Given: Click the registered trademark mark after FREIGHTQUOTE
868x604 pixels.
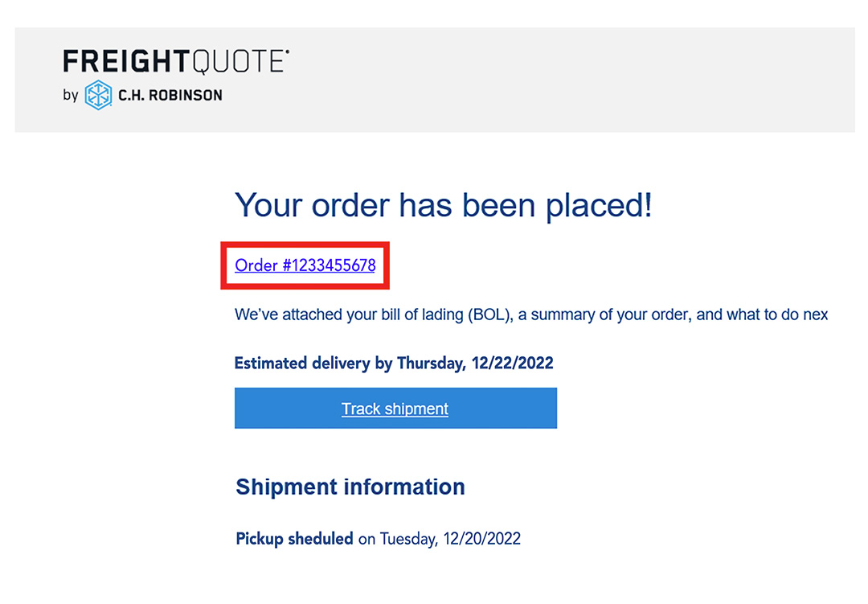Looking at the screenshot, I should [x=288, y=51].
